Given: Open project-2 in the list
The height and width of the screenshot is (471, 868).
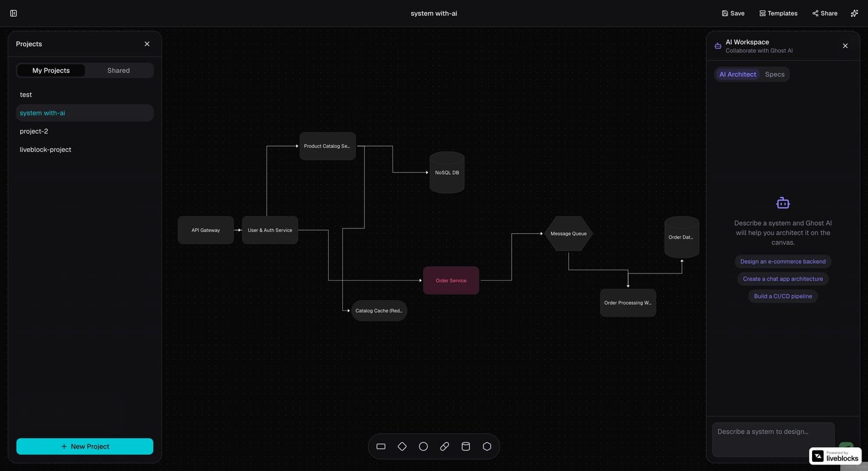Looking at the screenshot, I should point(85,131).
